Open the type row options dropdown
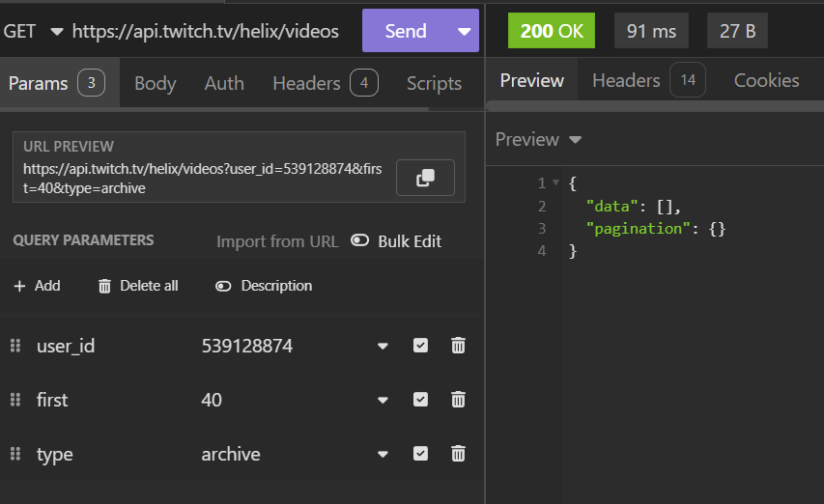Screen dimensions: 824x504 tap(383, 454)
